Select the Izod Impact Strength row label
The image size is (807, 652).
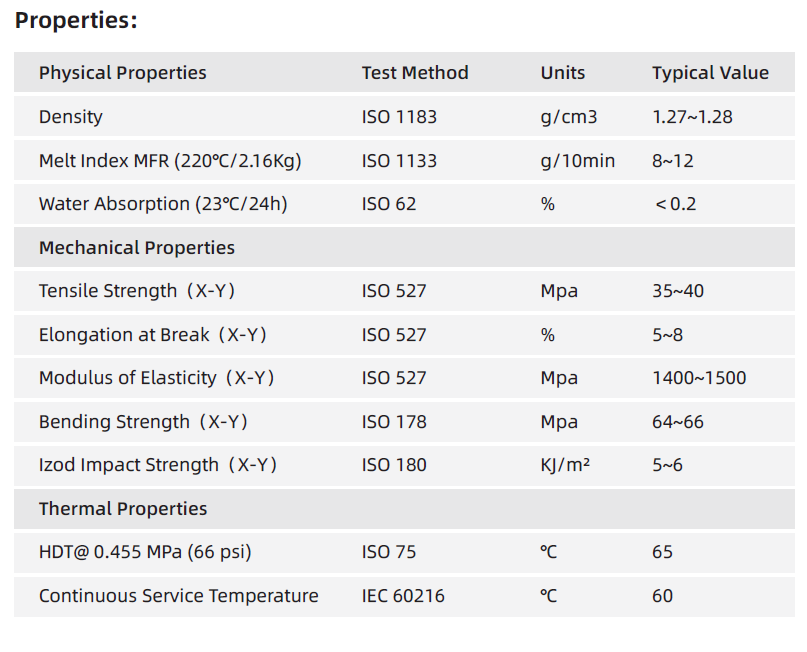tap(158, 465)
